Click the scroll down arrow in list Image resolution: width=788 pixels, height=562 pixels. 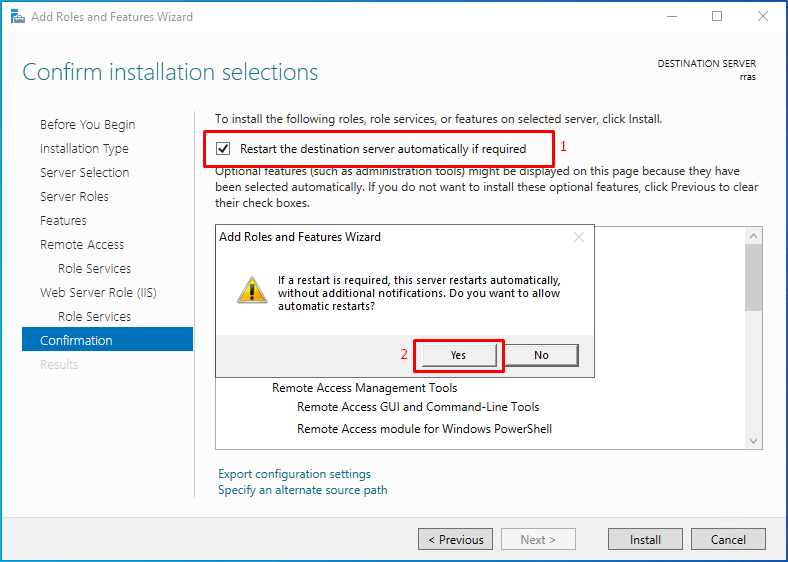click(x=753, y=441)
